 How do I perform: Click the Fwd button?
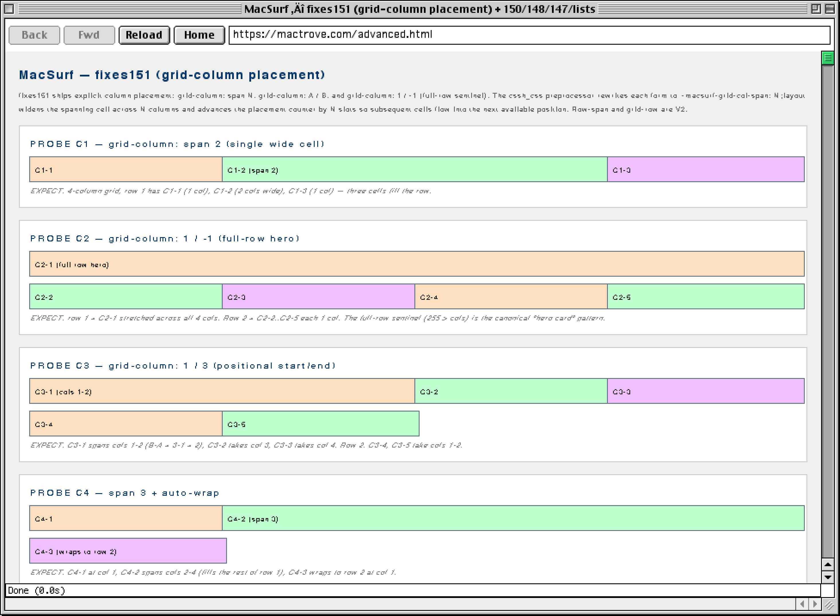(x=89, y=35)
